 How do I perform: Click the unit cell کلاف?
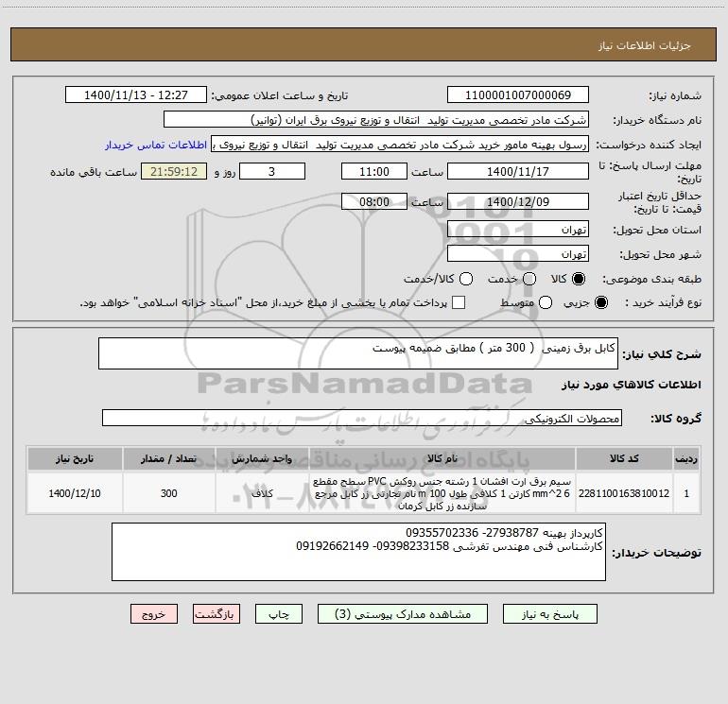pyautogui.click(x=262, y=493)
